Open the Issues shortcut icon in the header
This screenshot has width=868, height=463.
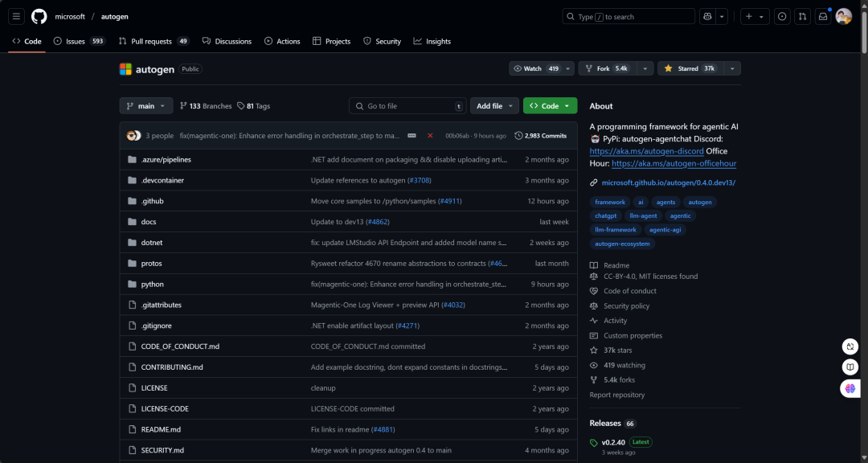click(x=782, y=17)
